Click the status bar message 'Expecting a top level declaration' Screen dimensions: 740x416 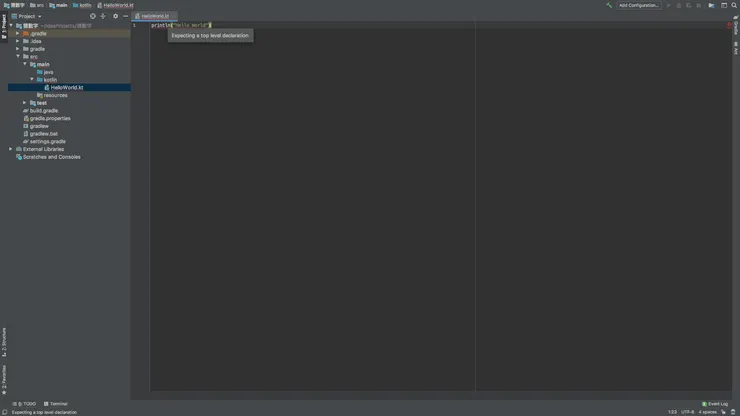(44, 412)
